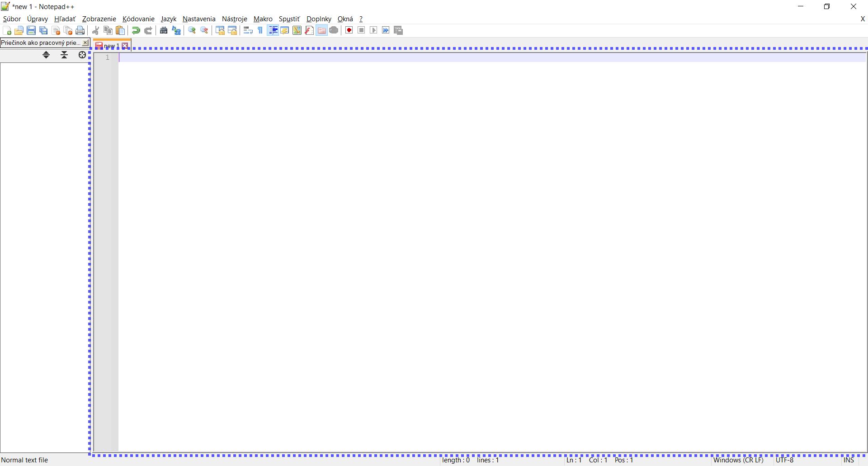Click the Ln : 1 status text

574,460
